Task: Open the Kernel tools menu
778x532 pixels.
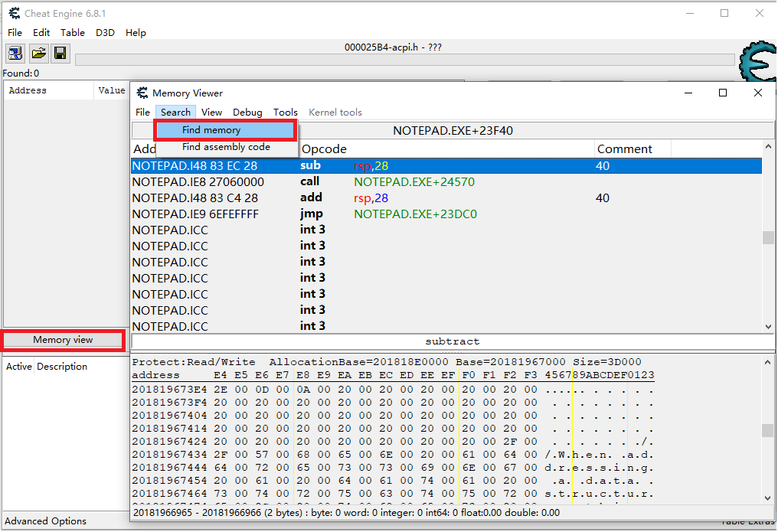Action: (335, 113)
